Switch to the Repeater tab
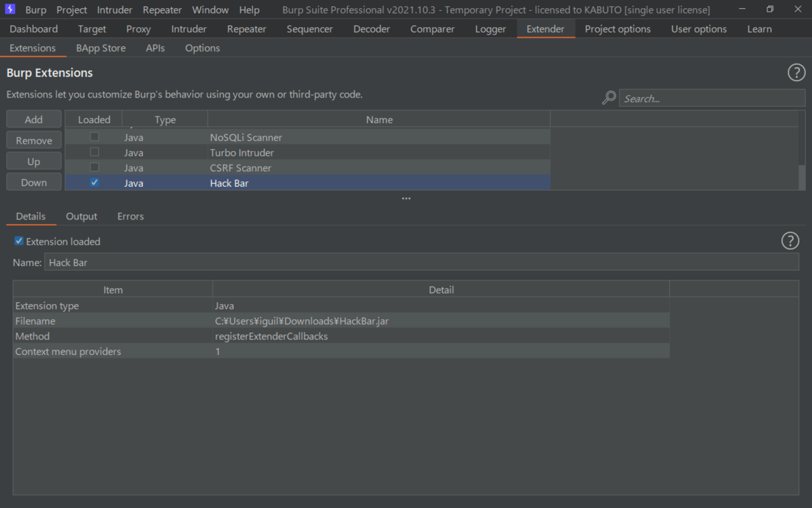Viewport: 812px width, 508px height. point(246,29)
